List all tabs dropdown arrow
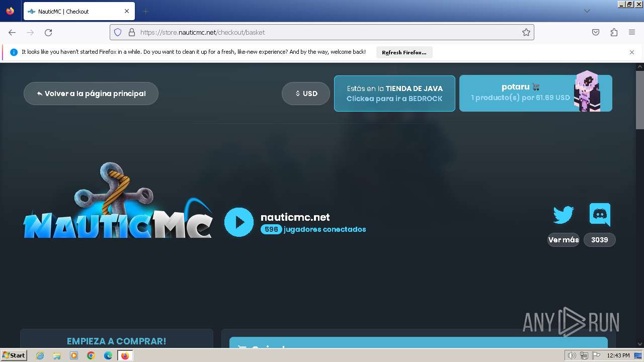 click(x=587, y=11)
